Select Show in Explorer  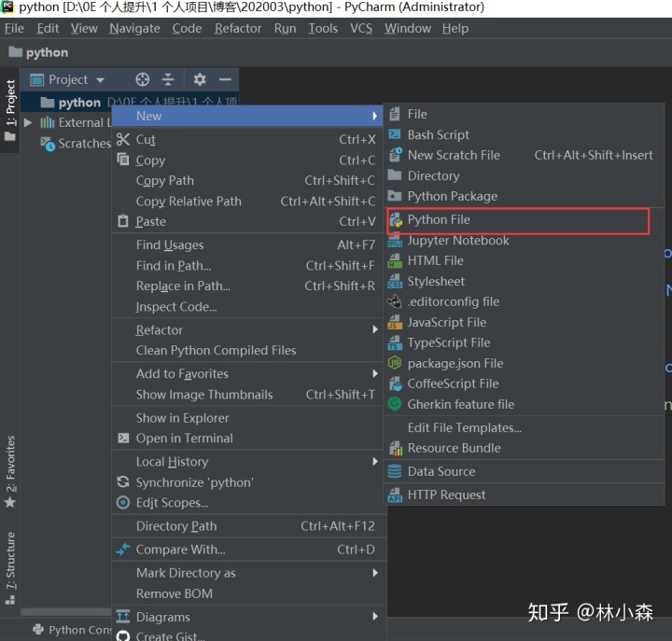tap(249, 418)
